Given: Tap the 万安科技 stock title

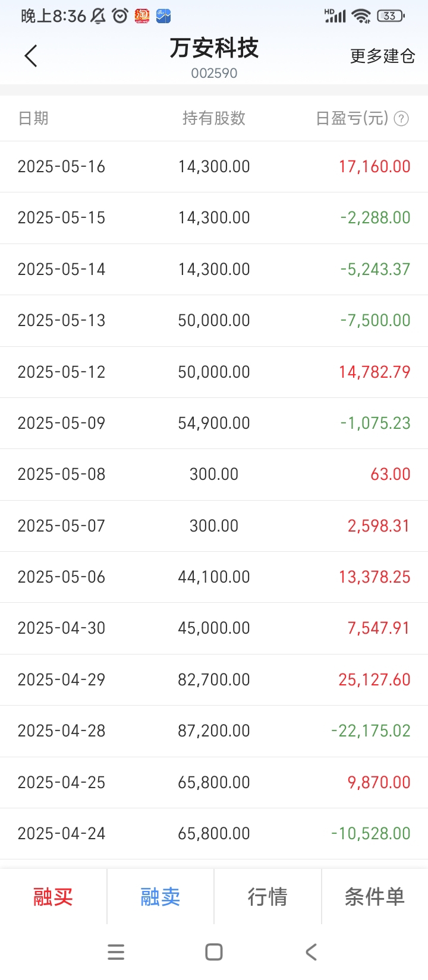Looking at the screenshot, I should (x=214, y=49).
